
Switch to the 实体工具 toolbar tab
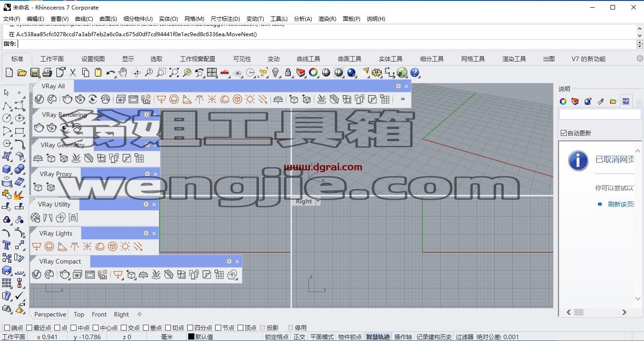coord(391,59)
